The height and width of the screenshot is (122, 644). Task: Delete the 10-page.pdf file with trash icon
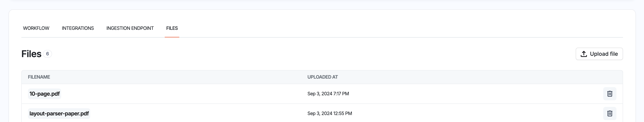609,94
